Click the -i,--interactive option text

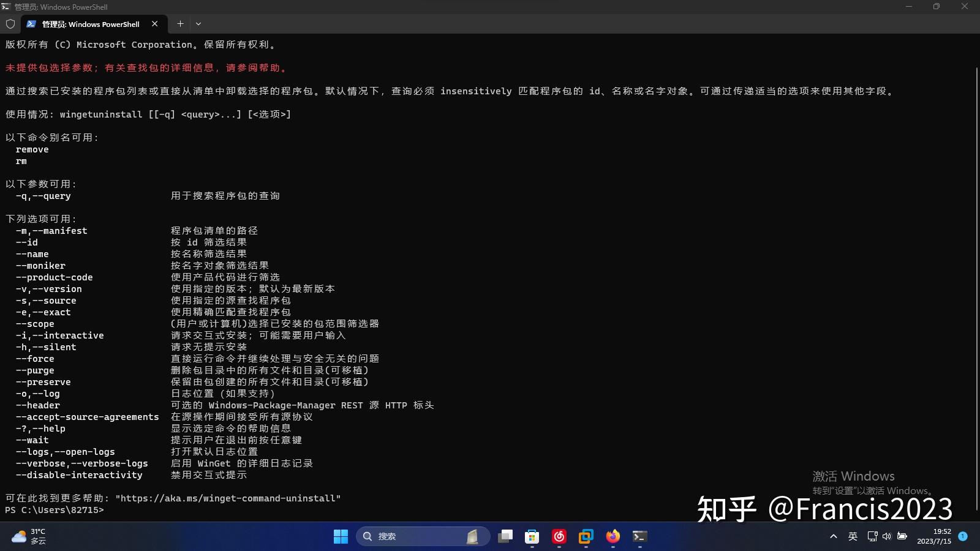[x=60, y=335]
